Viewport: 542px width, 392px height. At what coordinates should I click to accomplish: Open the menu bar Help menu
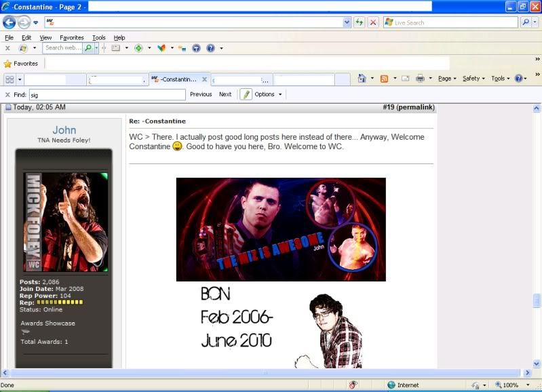click(x=119, y=38)
